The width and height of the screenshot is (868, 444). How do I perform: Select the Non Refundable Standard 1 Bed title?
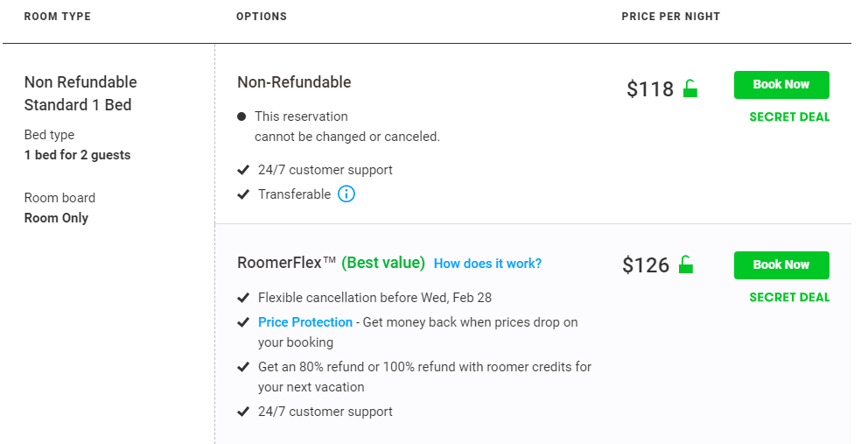tap(80, 93)
